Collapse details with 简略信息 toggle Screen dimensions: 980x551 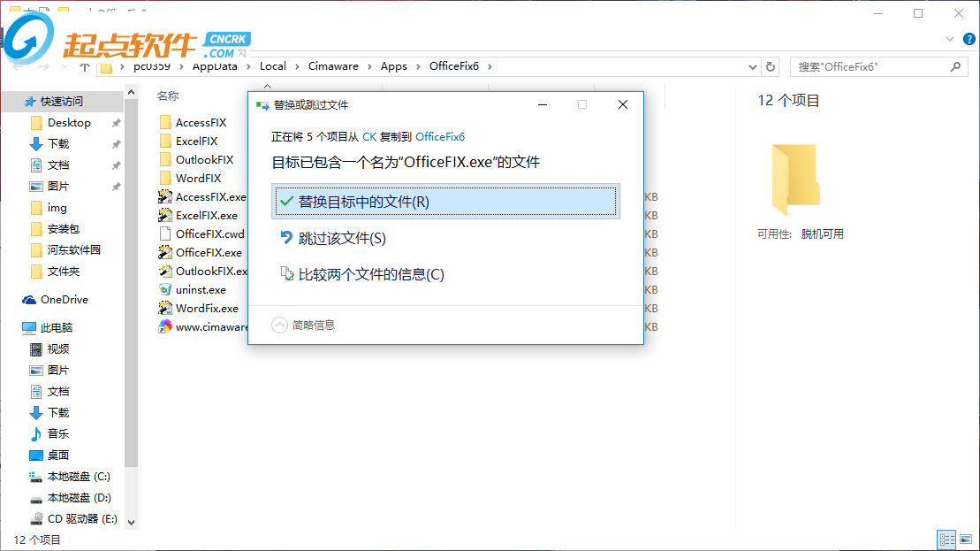(303, 325)
